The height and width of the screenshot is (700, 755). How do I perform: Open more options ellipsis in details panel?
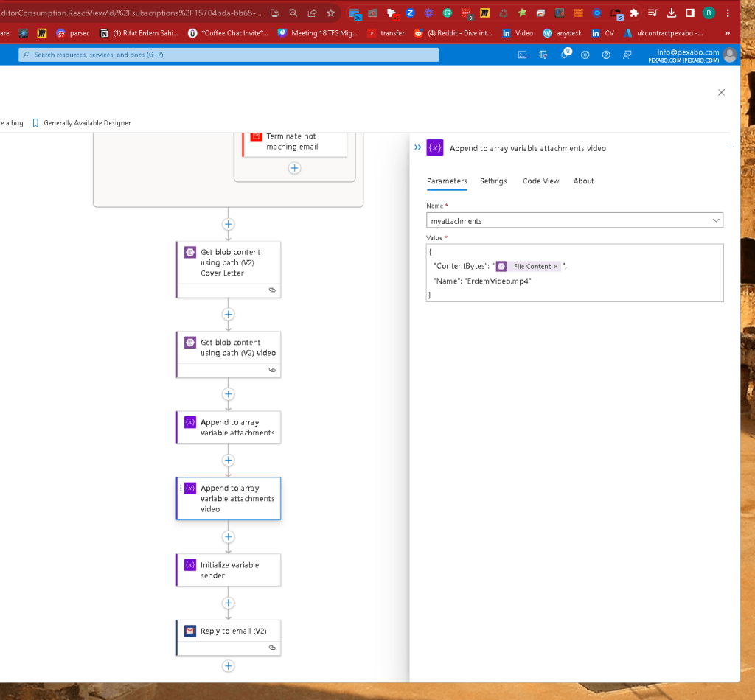pyautogui.click(x=731, y=147)
